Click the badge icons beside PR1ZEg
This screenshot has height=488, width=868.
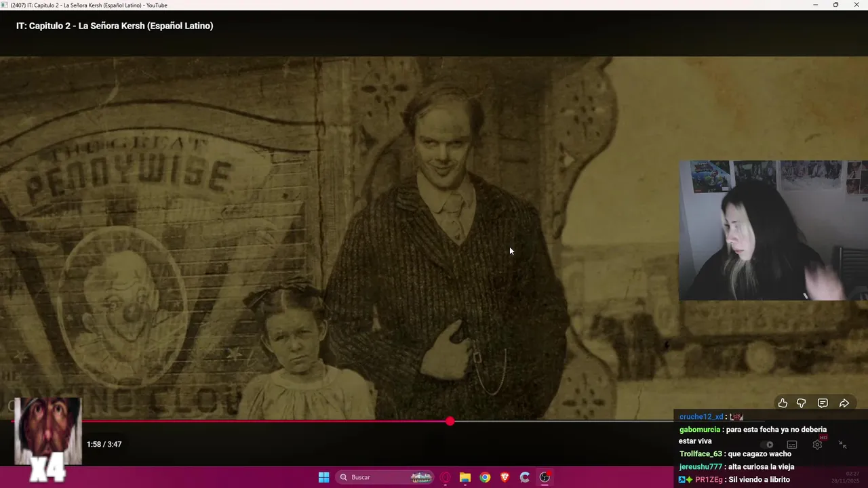686,479
